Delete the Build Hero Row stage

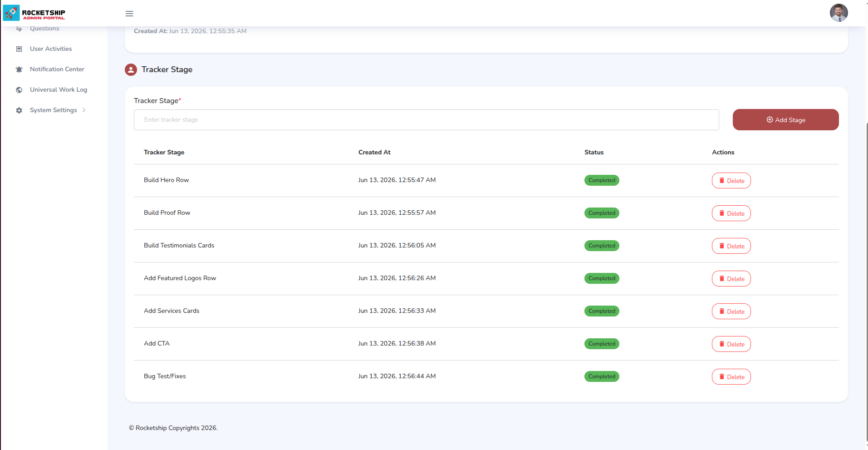[731, 181]
